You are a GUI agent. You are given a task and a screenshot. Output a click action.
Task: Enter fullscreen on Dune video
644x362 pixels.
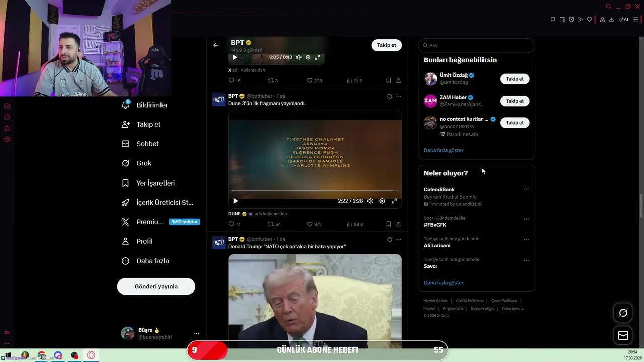click(x=394, y=201)
